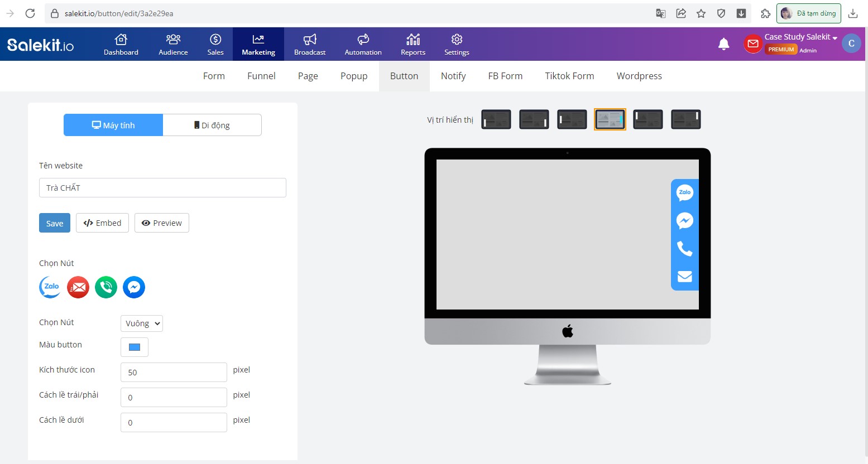Open the Automation section
868x464 pixels.
point(363,45)
